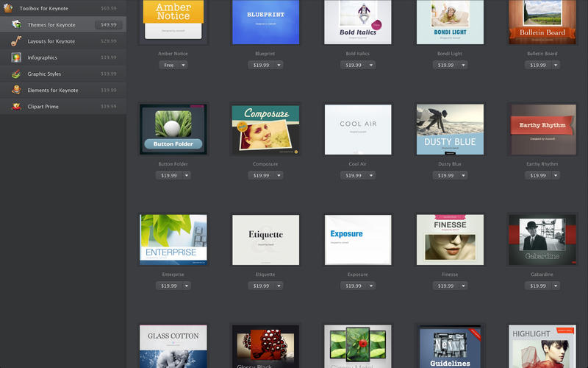This screenshot has height=368, width=588.
Task: Click the Layouts for Keynote icon
Action: click(x=16, y=41)
